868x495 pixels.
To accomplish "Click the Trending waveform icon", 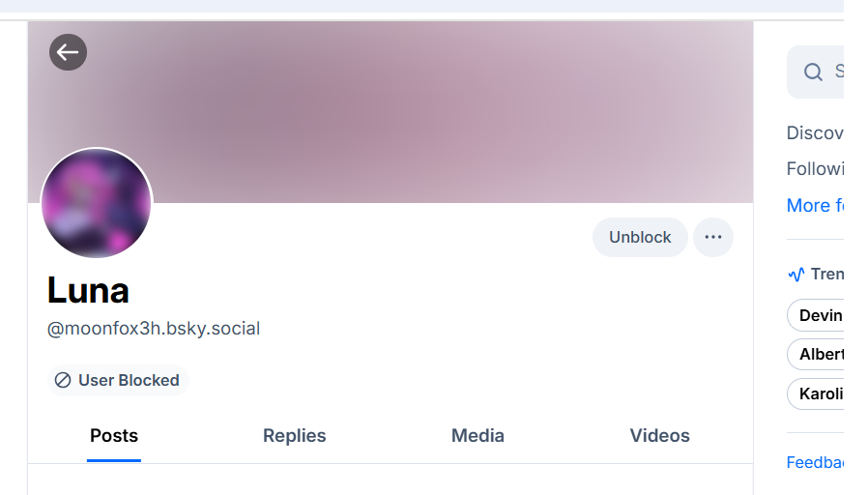I will click(796, 274).
